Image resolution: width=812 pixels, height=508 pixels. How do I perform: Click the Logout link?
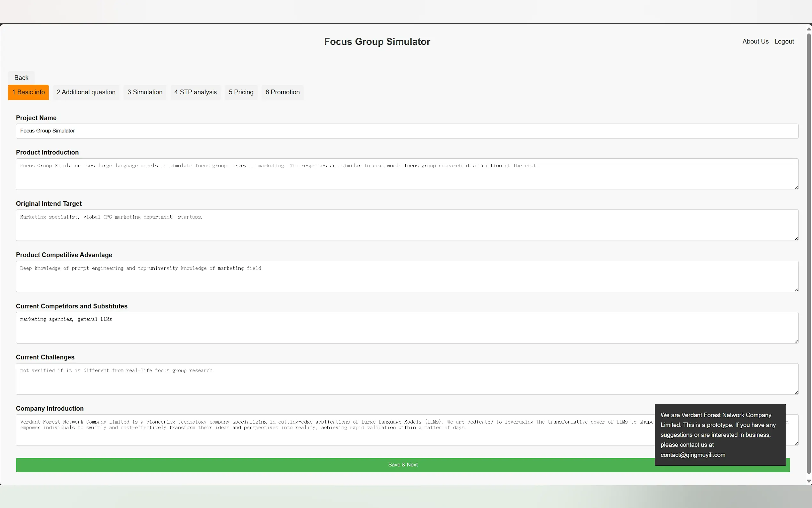tap(784, 41)
